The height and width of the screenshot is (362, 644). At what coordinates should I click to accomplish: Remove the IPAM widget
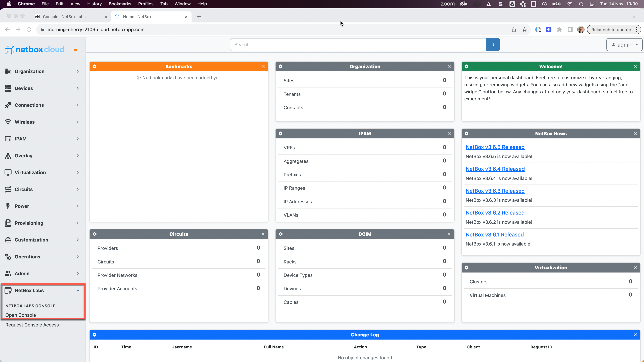tap(449, 133)
